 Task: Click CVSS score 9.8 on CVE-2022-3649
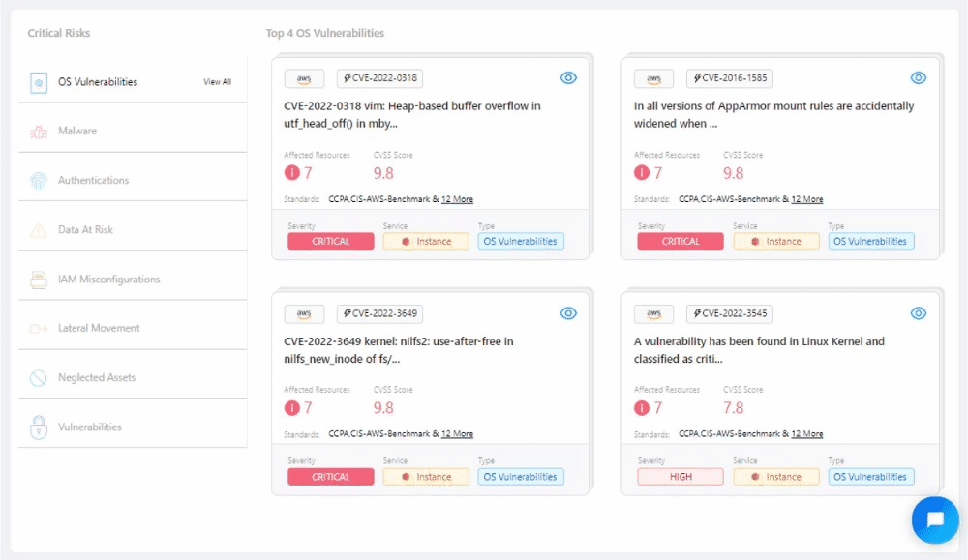click(x=383, y=407)
